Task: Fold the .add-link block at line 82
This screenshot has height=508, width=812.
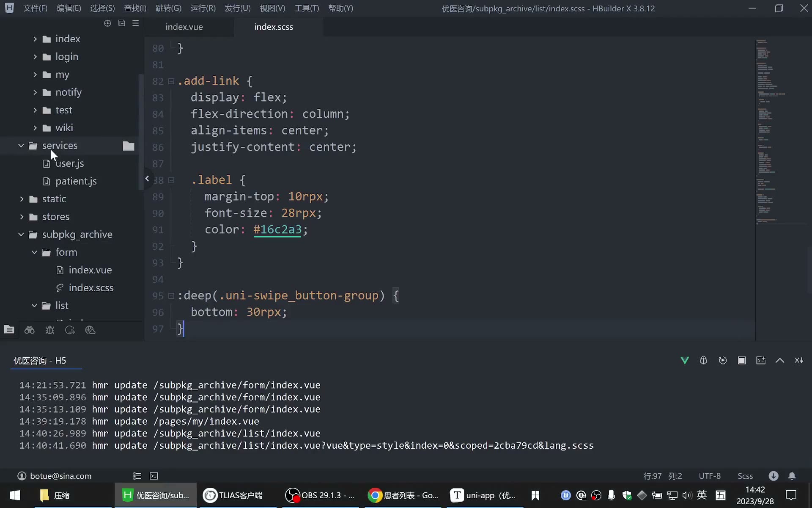Action: (x=171, y=81)
